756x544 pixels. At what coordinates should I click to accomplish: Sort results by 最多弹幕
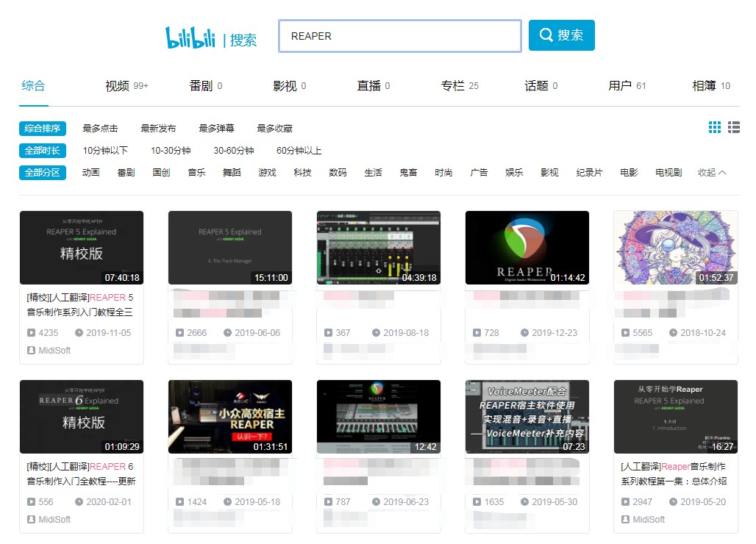point(216,129)
